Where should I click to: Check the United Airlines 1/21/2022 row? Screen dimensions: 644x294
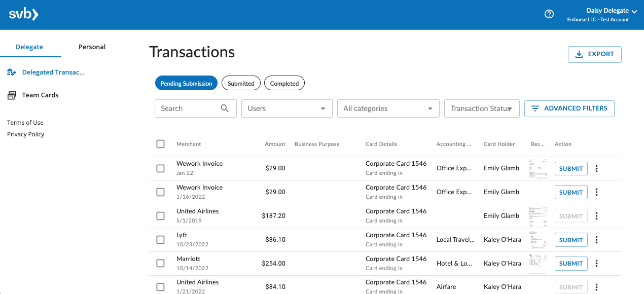(161, 287)
